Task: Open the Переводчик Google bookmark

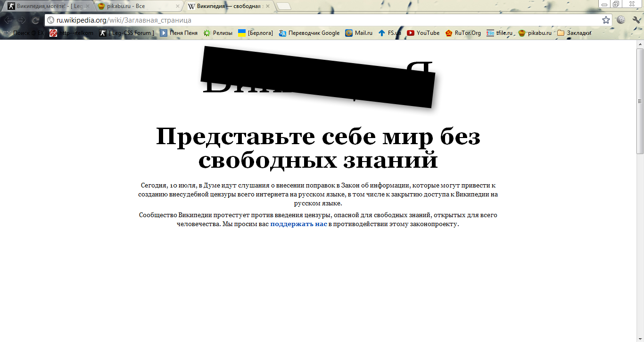Action: click(309, 33)
